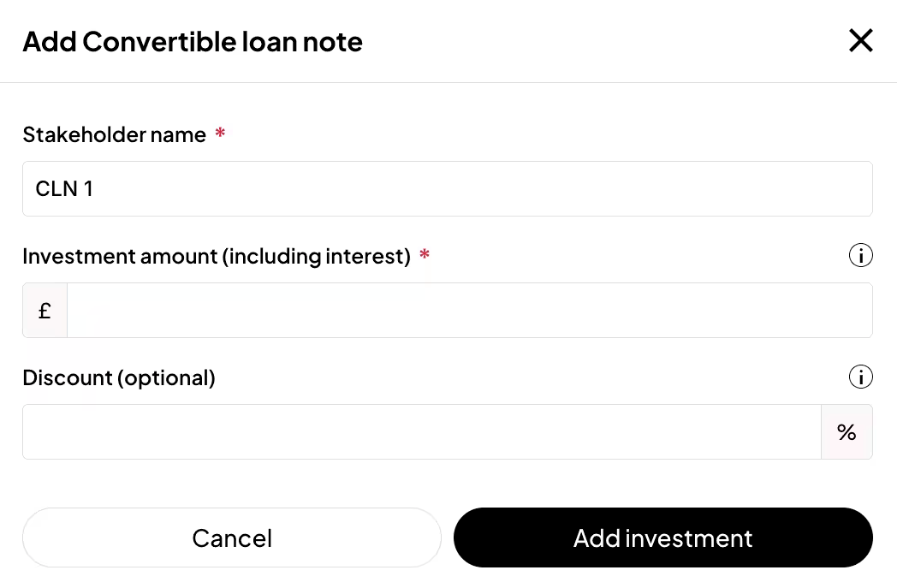Screen dimensions: 897x588
Task: Click Cancel to dismiss the form
Action: (x=232, y=538)
